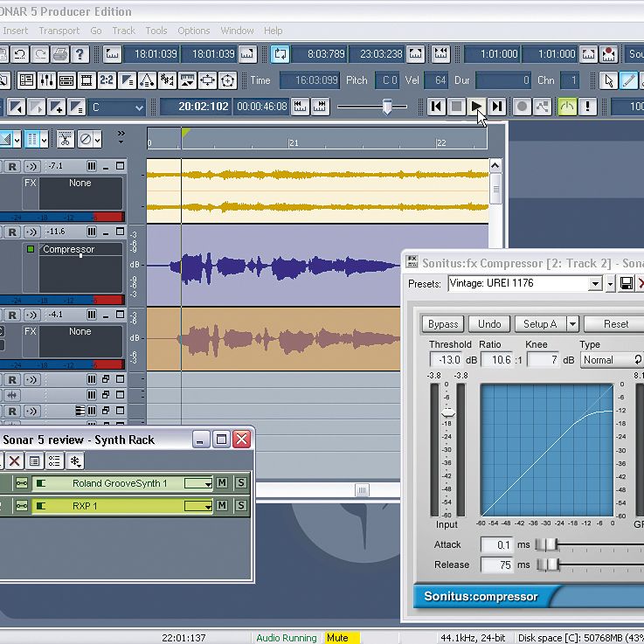Toggle the loop on/off icon
The height and width of the screenshot is (644, 644).
point(280,54)
